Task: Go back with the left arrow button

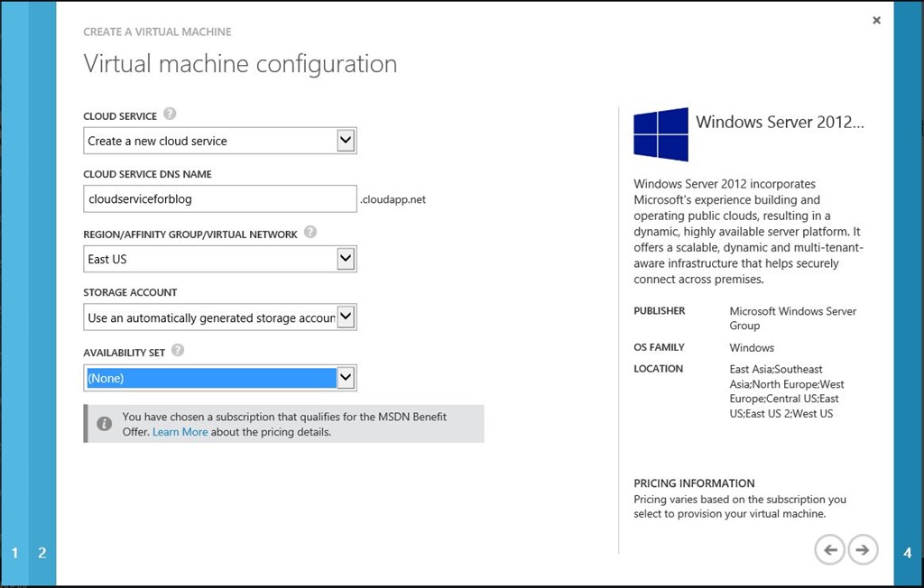Action: click(x=830, y=550)
